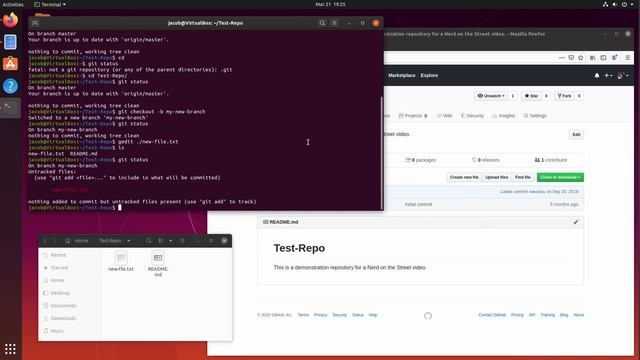Open the Initial commit message link
Viewport: 640px width, 360px height.
pos(418,204)
